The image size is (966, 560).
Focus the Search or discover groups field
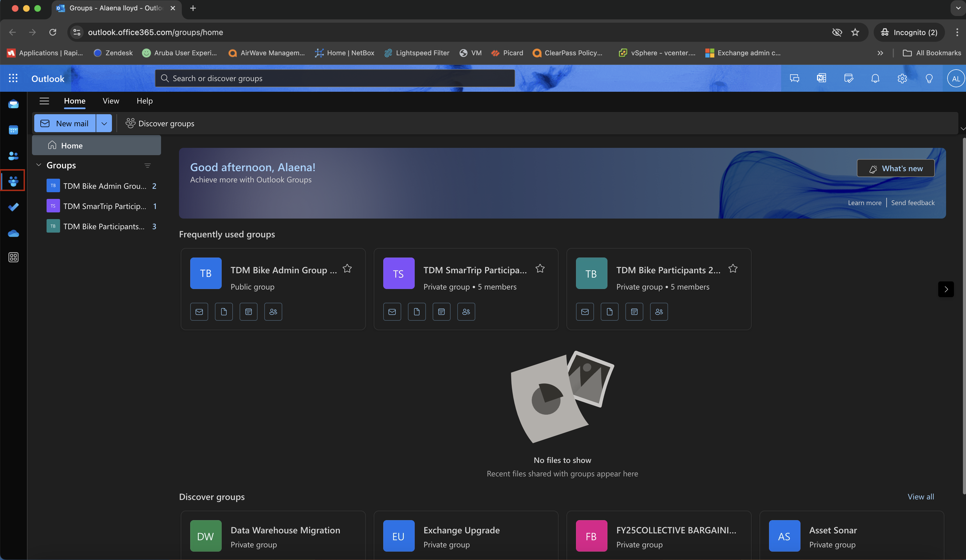click(335, 78)
